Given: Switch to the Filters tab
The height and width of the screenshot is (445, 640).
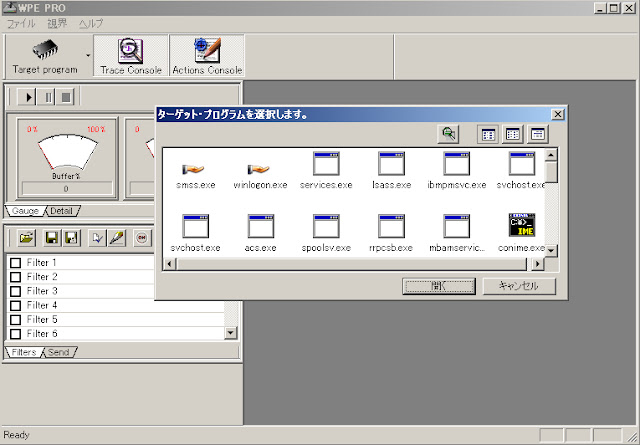Looking at the screenshot, I should click(x=24, y=352).
